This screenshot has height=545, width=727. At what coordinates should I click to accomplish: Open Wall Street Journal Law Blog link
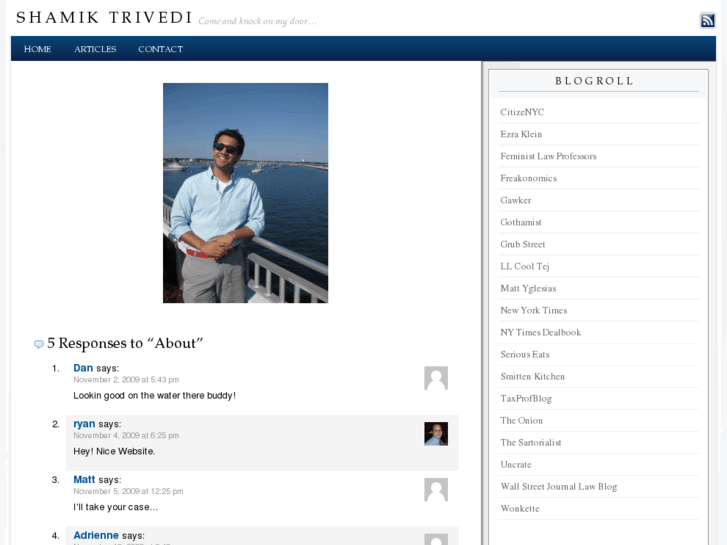coord(559,487)
